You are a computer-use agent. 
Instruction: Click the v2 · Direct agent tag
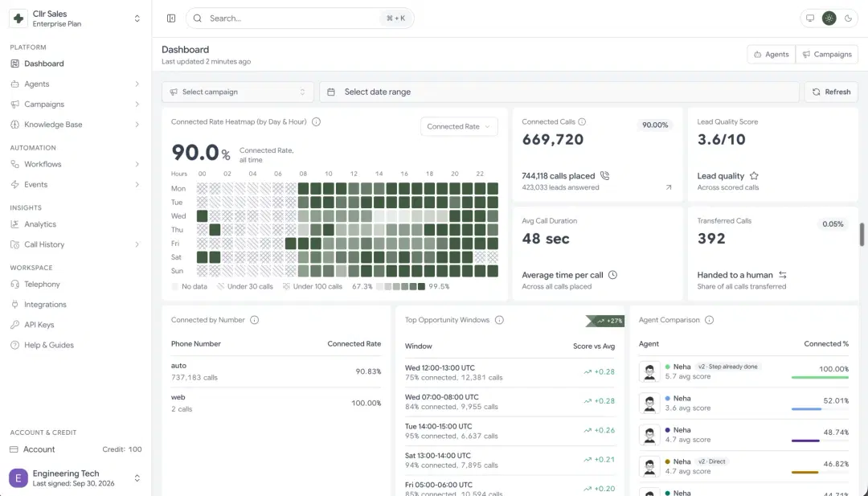coord(711,461)
